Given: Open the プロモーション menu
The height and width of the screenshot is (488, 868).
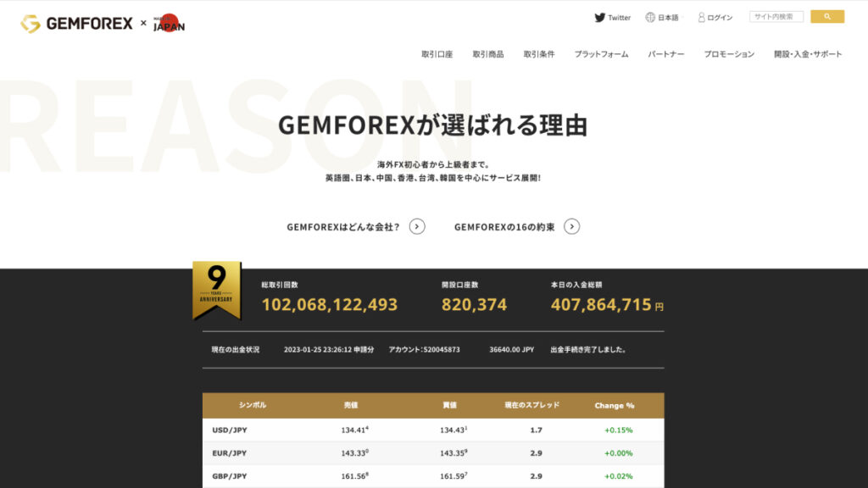Looking at the screenshot, I should tap(729, 54).
